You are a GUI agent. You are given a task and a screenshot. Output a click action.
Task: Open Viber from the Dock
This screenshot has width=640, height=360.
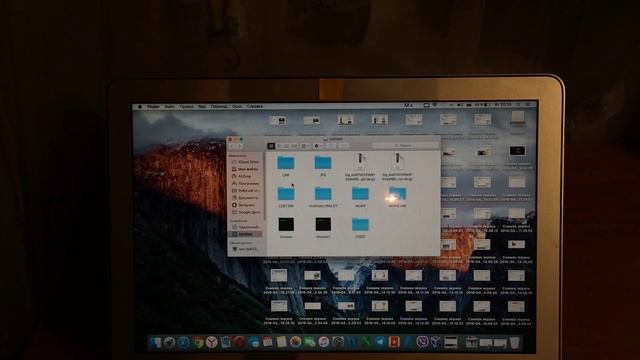pos(422,342)
